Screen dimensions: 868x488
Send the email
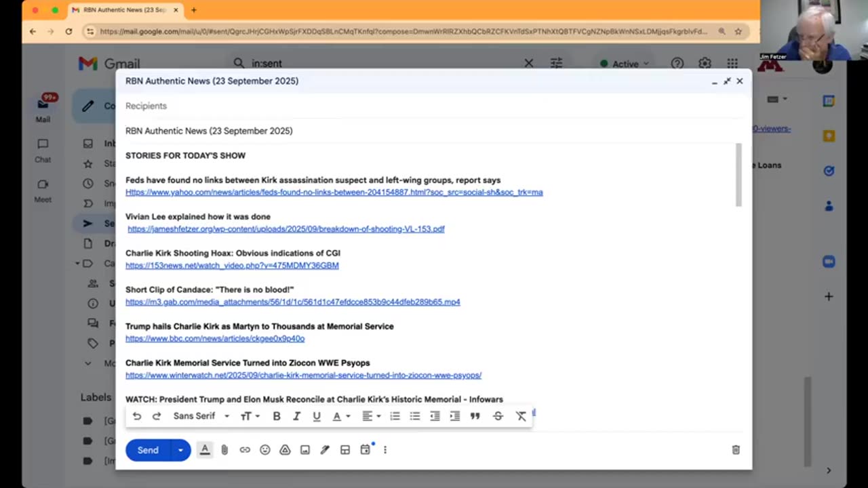click(x=148, y=450)
